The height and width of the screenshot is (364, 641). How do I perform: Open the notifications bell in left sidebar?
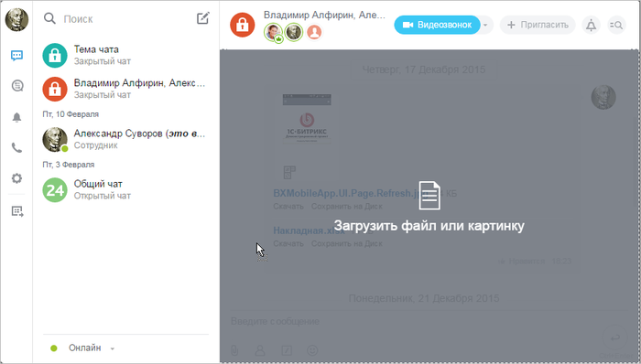click(x=16, y=118)
